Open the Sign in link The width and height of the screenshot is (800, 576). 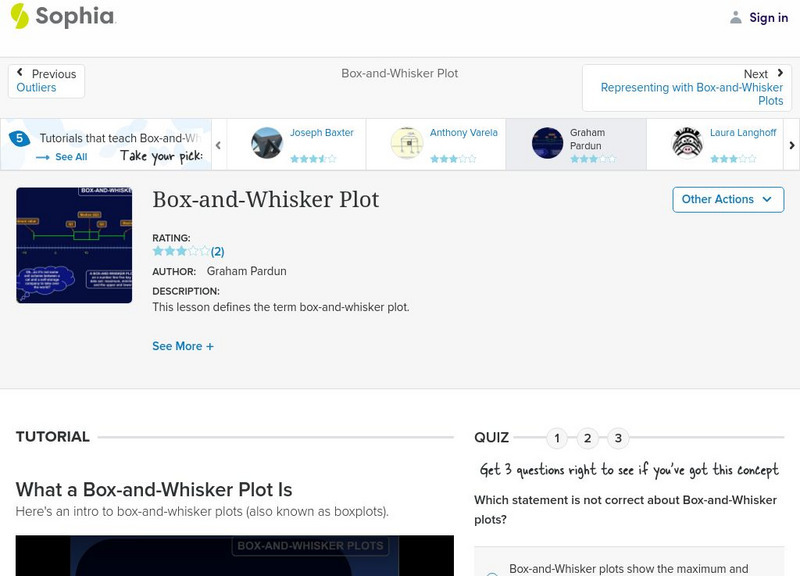[x=768, y=18]
